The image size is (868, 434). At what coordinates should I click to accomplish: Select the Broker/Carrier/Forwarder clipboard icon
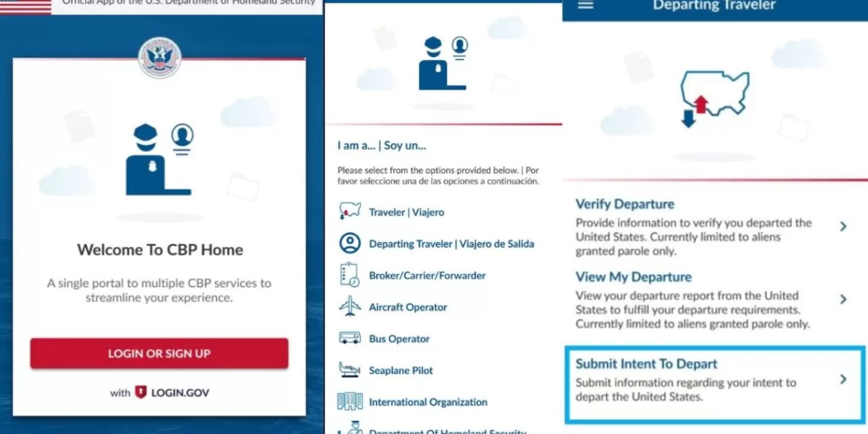[x=349, y=275]
